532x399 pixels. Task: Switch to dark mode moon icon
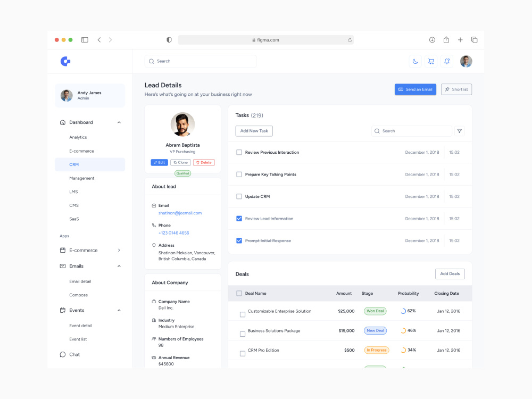(415, 61)
